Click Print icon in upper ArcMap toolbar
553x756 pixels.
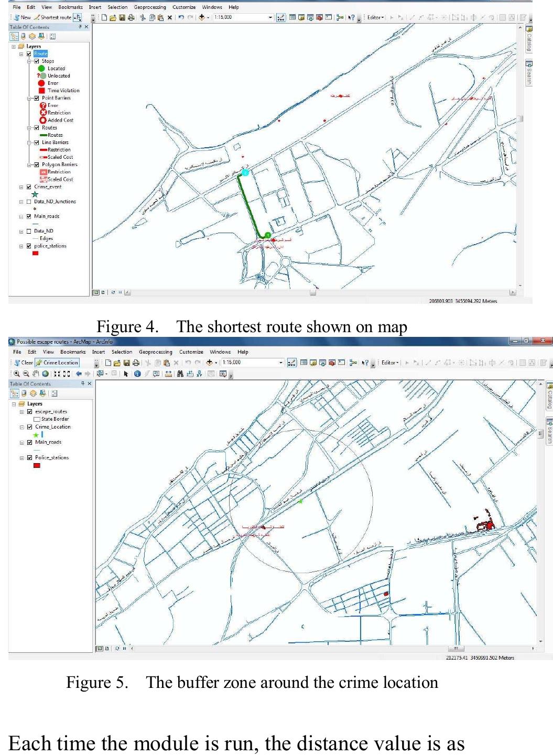[x=131, y=17]
